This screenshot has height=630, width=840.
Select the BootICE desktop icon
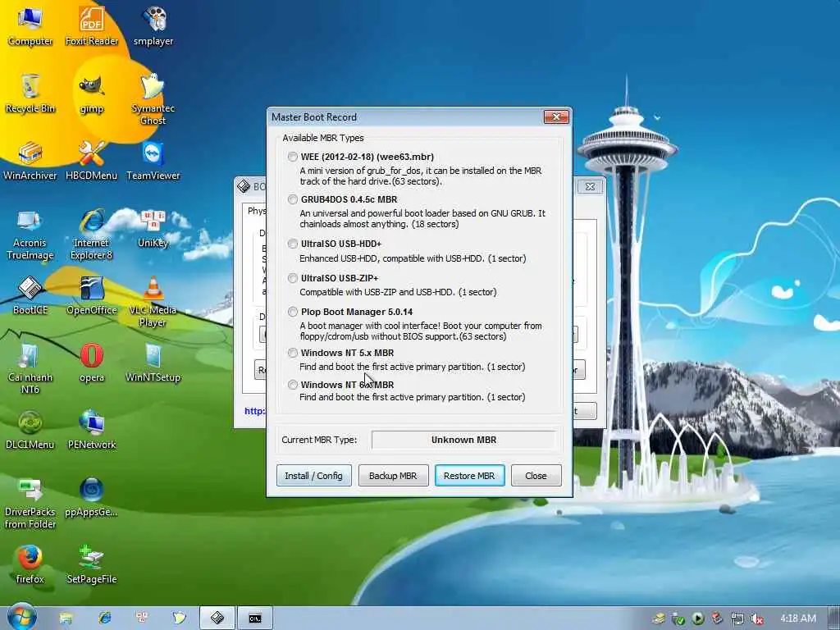[x=30, y=294]
